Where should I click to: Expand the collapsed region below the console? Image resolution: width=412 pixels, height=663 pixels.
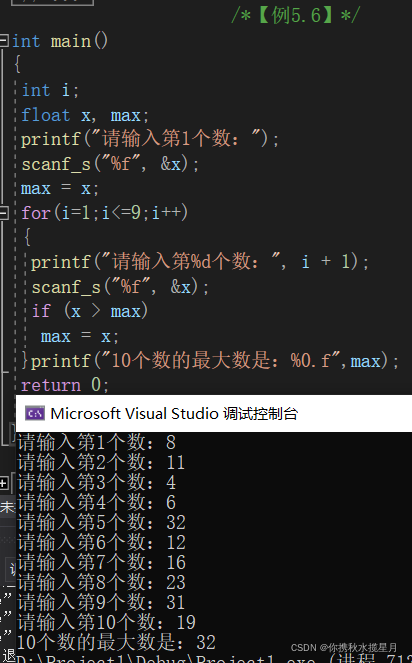pyautogui.click(x=3, y=483)
